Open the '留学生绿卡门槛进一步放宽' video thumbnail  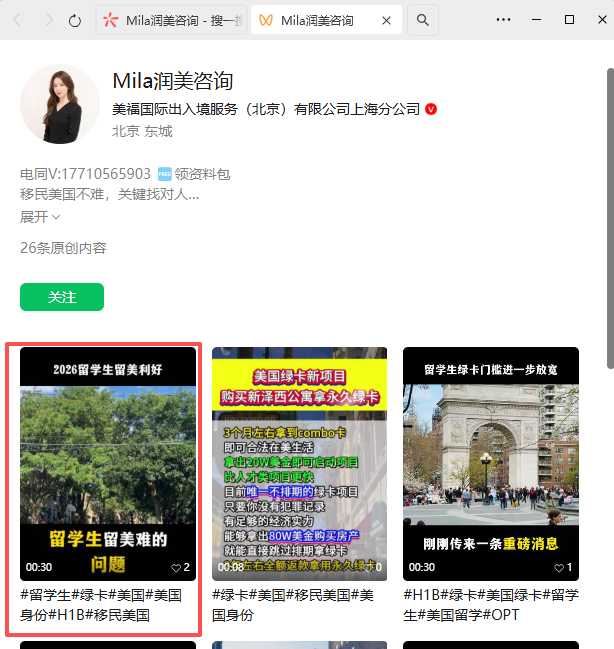pos(491,464)
